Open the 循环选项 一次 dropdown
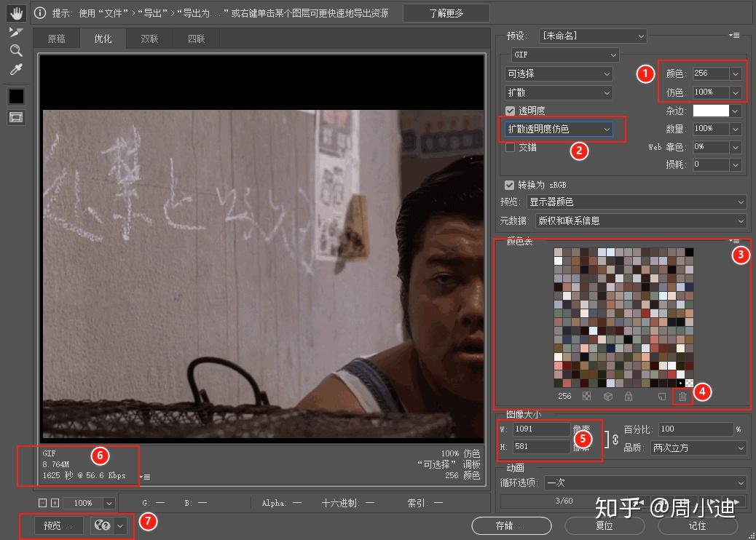The width and height of the screenshot is (756, 540). click(x=645, y=483)
